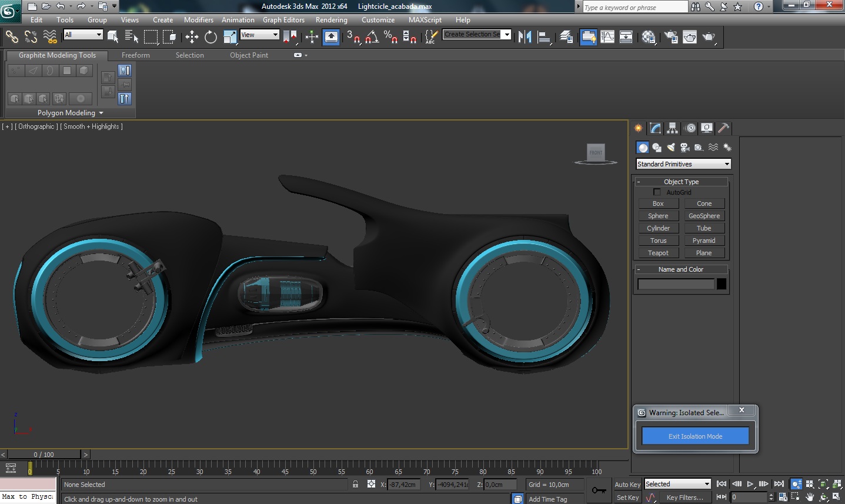Click the Teapot primitive button
This screenshot has width=845, height=504.
pos(658,253)
